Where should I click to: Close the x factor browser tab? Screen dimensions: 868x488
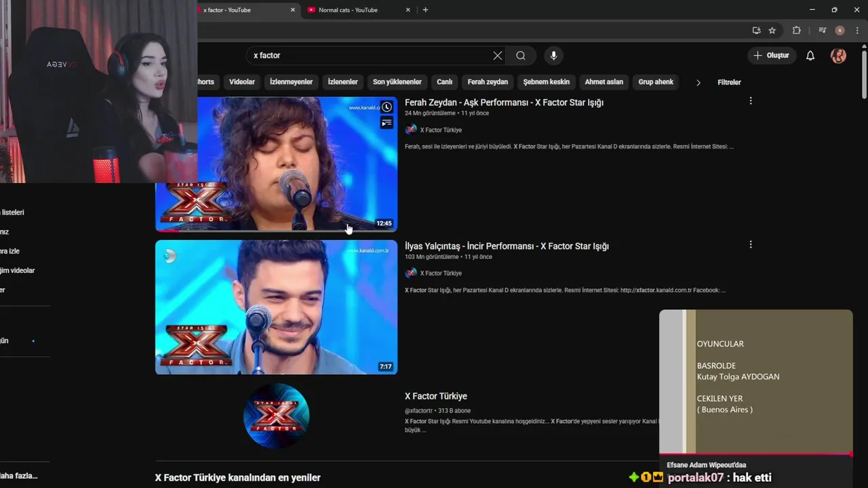click(293, 10)
